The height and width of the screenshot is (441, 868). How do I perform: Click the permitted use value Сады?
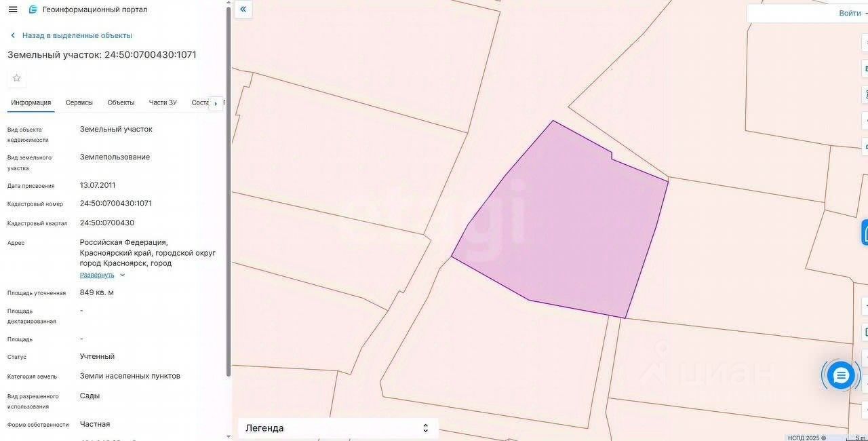pyautogui.click(x=90, y=396)
